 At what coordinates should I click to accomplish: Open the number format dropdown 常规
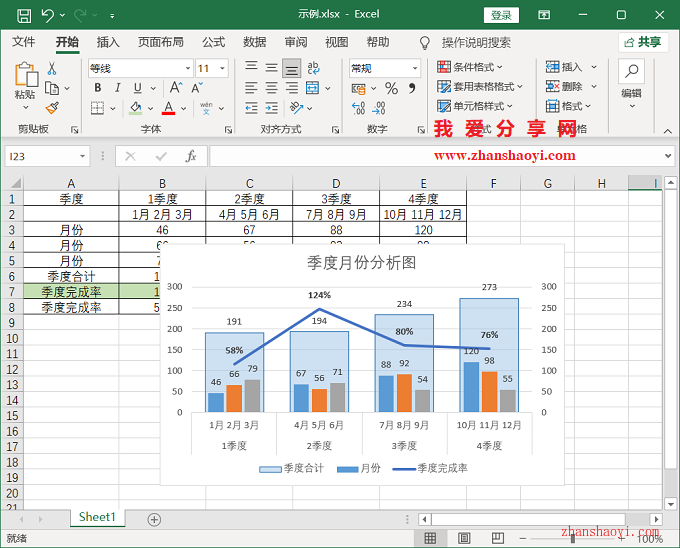pos(415,68)
